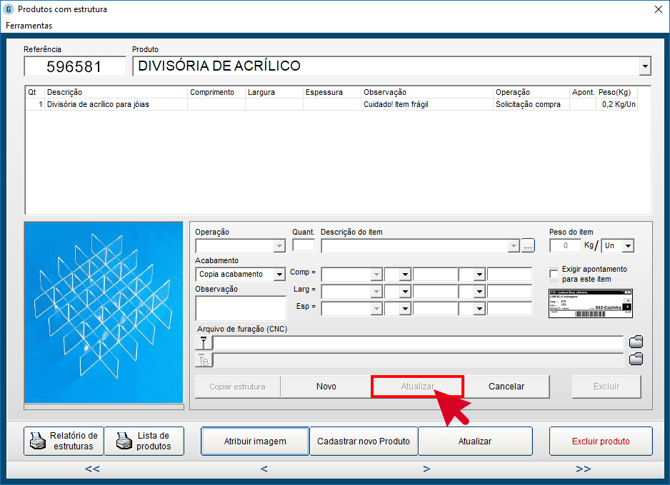The image size is (670, 485).
Task: Click the 0,2 Kg/Un weight cell
Action: (618, 104)
